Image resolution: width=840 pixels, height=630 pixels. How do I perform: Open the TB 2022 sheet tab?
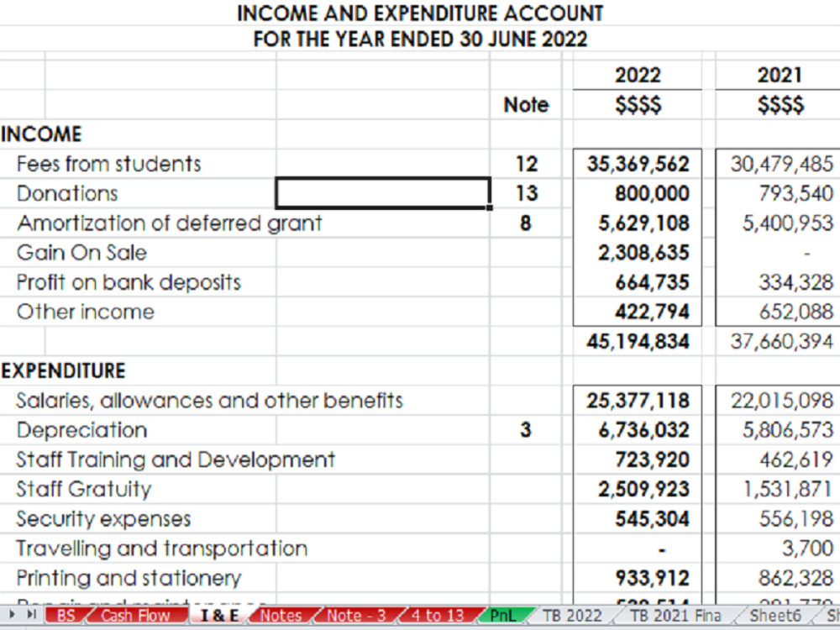[x=572, y=616]
